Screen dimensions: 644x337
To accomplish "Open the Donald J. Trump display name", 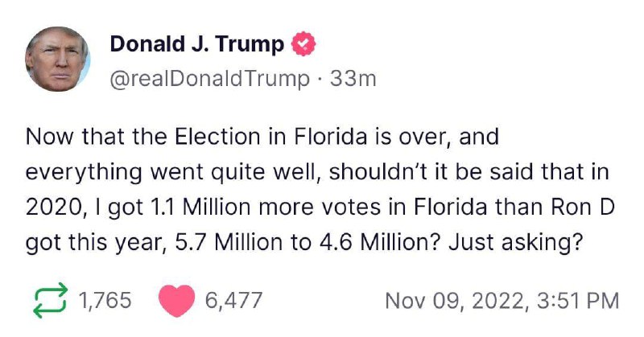I will [197, 43].
